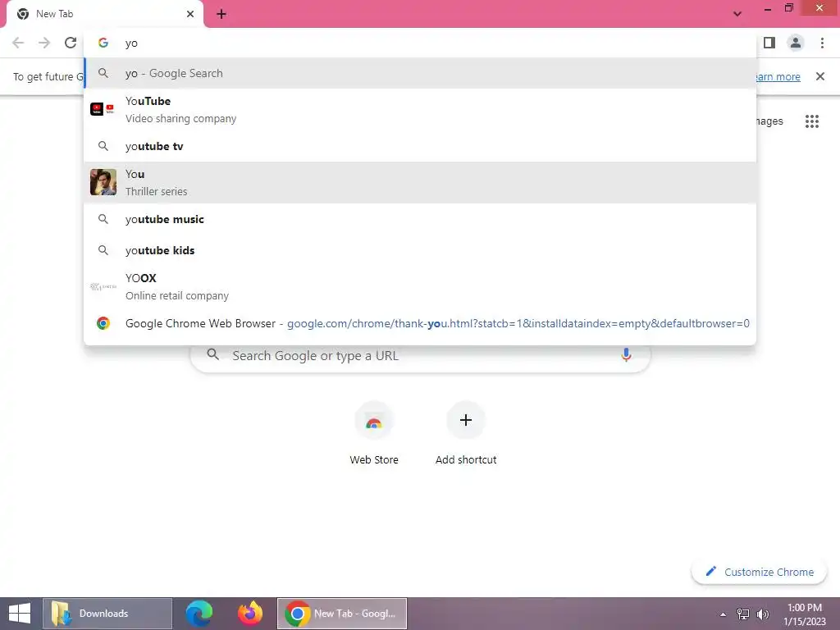
Task: Dismiss the info bar with X
Action: pyautogui.click(x=819, y=76)
